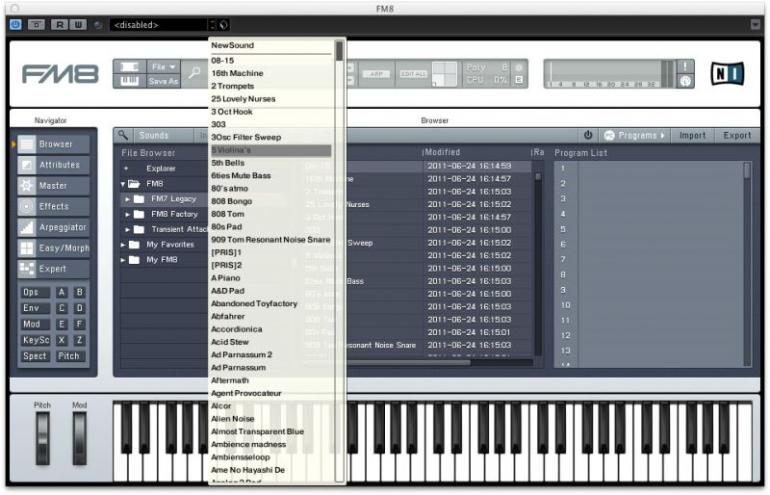
Task: Toggle the keyboard view icon in header
Action: [129, 81]
